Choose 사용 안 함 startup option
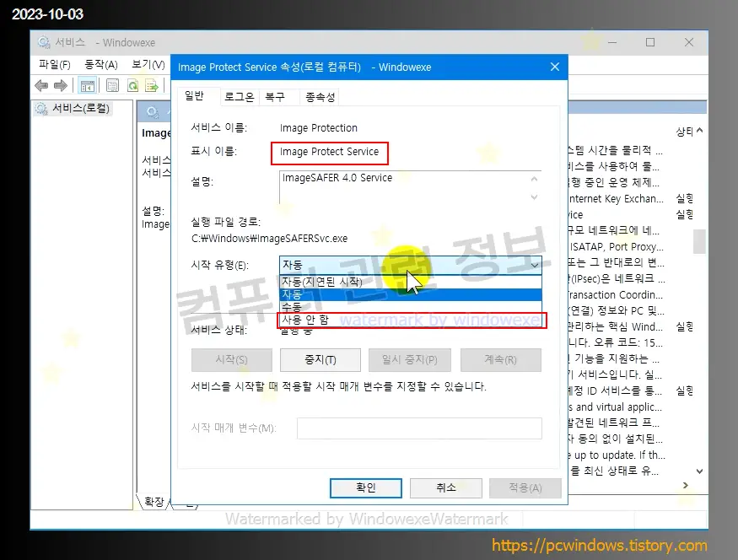The width and height of the screenshot is (738, 560). (x=411, y=320)
